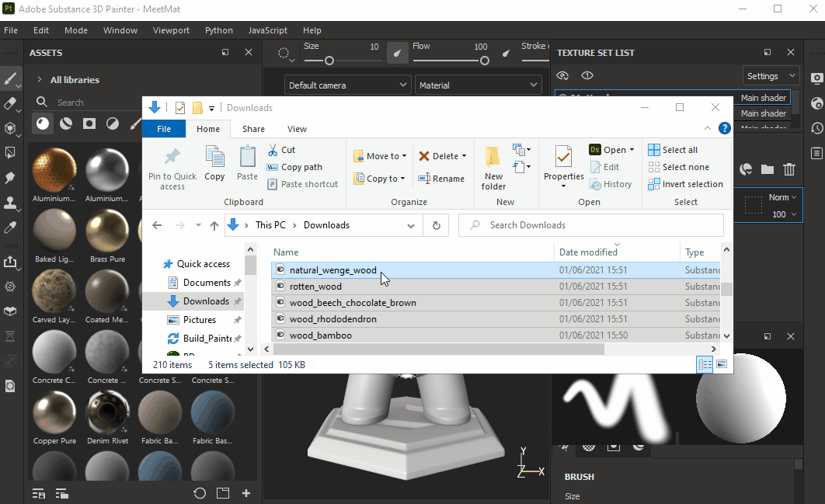Adjust the brush Size slider handle
The image size is (825, 504).
coord(329,61)
